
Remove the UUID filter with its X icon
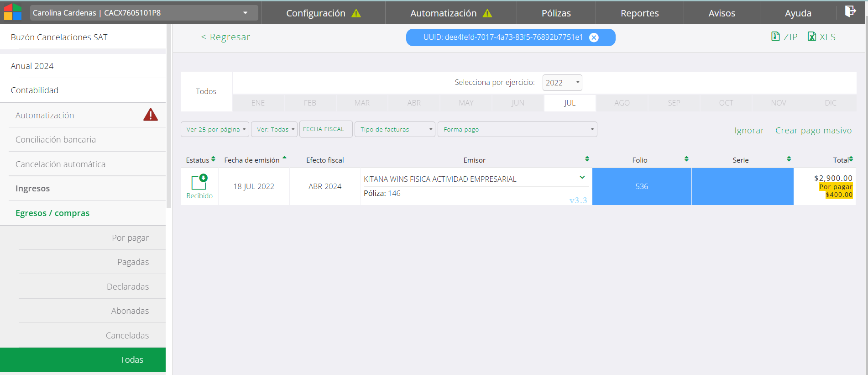point(594,37)
